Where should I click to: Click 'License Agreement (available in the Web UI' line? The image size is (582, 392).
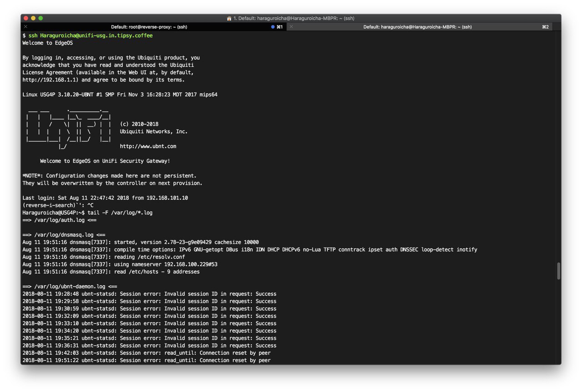108,72
